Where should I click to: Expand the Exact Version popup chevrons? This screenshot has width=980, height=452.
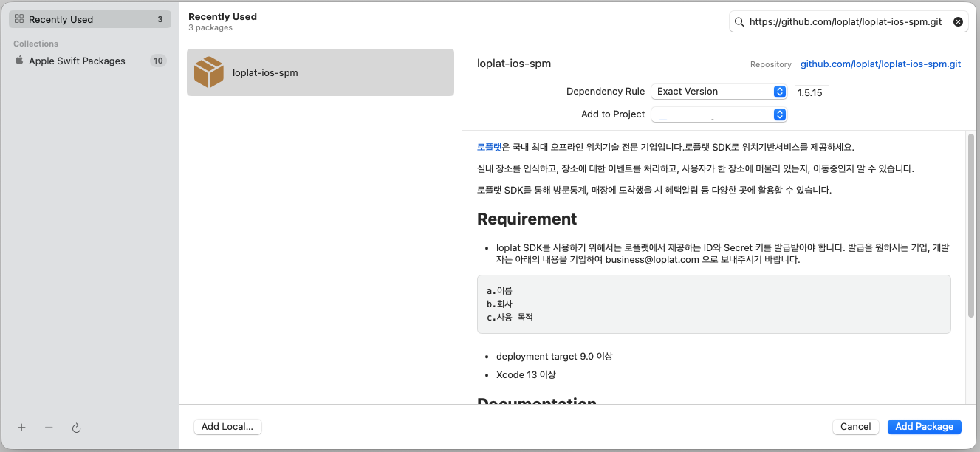tap(780, 91)
